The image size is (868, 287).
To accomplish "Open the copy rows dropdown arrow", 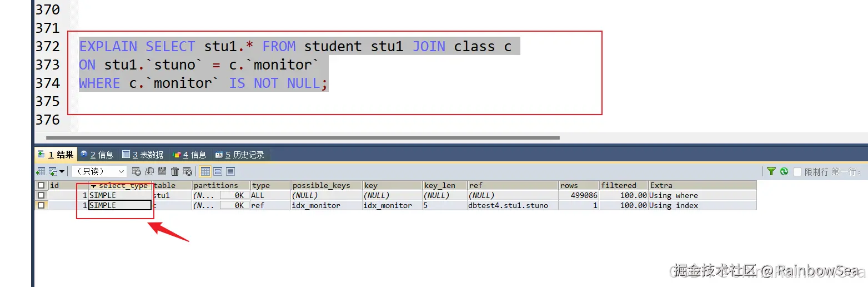I will pos(62,171).
